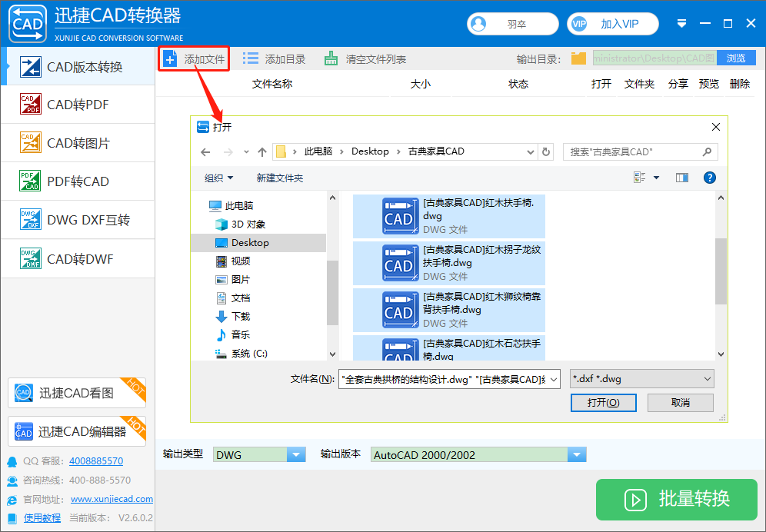Select 下载 in the navigation tree
Image resolution: width=766 pixels, height=532 pixels.
[x=233, y=317]
